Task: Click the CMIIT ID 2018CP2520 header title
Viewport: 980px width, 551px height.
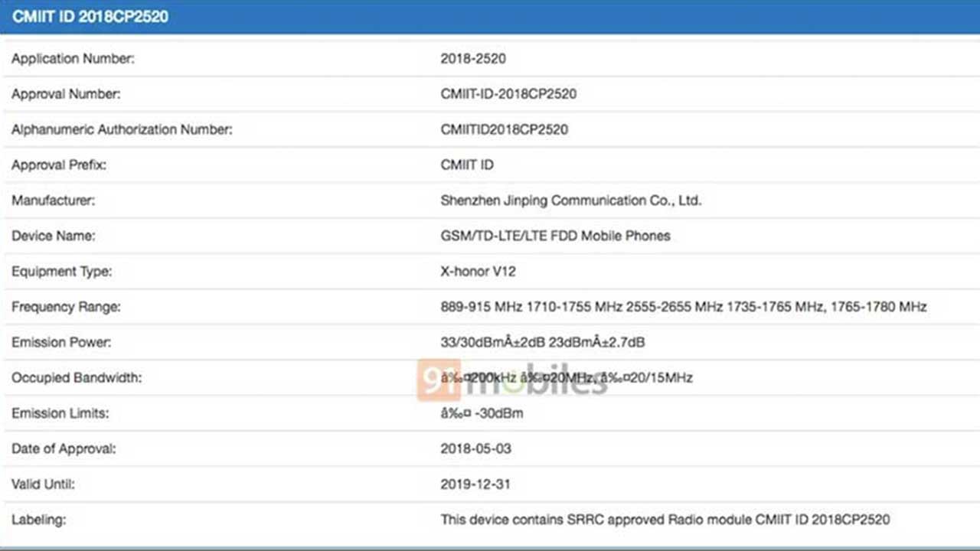Action: pyautogui.click(x=90, y=17)
